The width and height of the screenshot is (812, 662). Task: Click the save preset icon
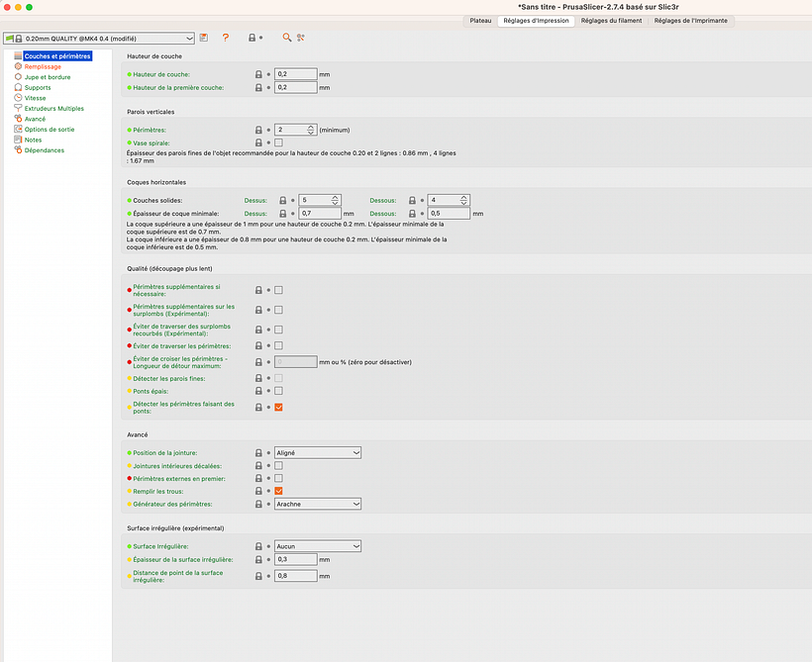click(x=204, y=38)
